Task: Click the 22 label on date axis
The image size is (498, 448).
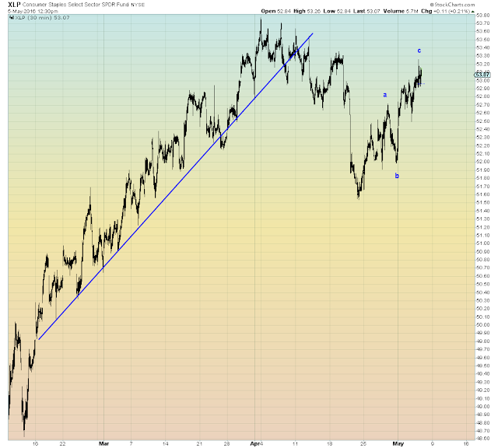Action: (62, 443)
